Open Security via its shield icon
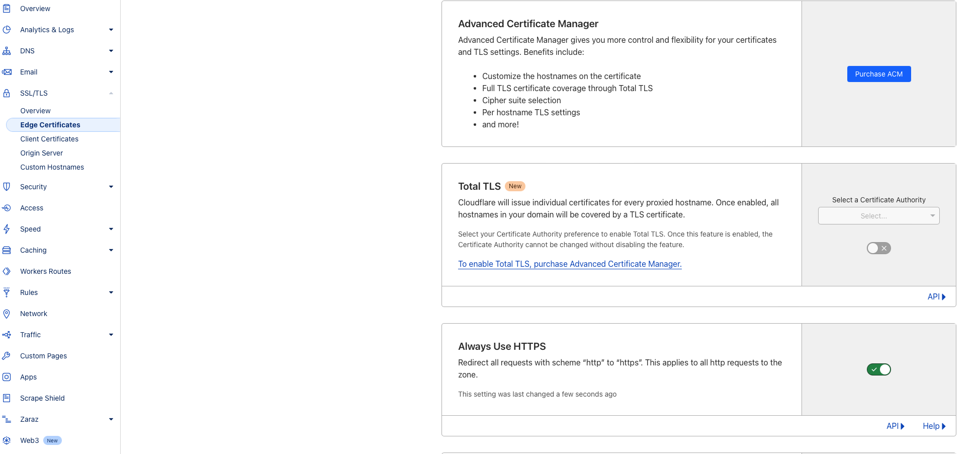Screen dimensions: 980x454 (7, 186)
